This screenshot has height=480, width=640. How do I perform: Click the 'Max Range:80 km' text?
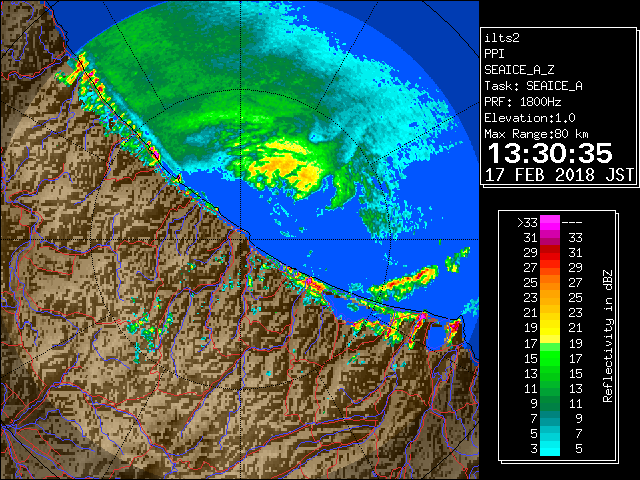536,134
